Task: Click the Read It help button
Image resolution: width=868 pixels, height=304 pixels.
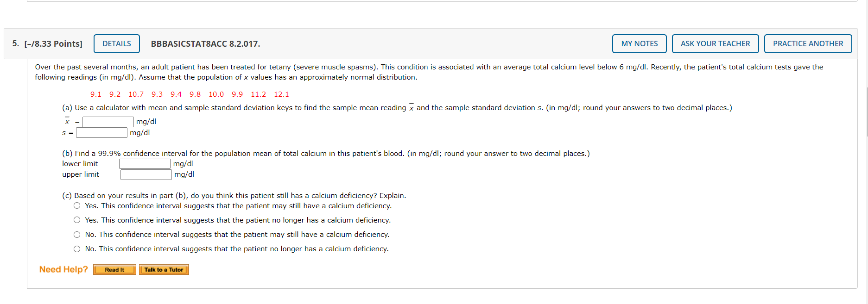Action: coord(114,269)
